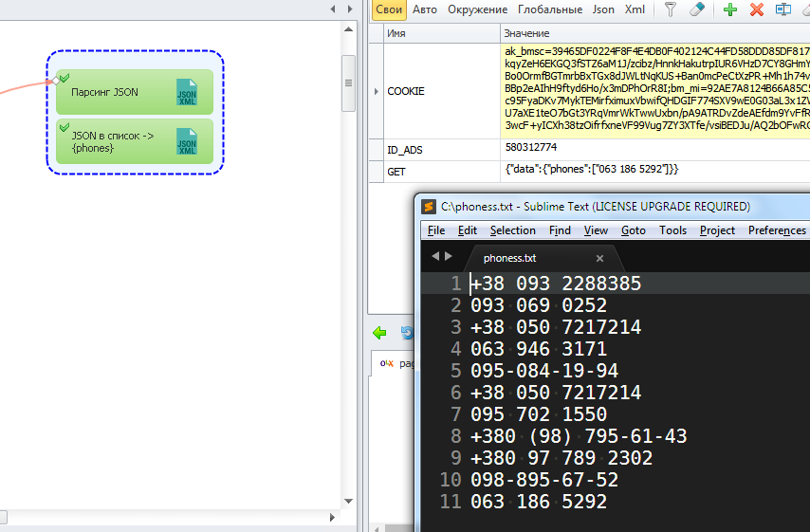The image size is (810, 532).
Task: Select the GET variable name cell
Action: (442, 172)
